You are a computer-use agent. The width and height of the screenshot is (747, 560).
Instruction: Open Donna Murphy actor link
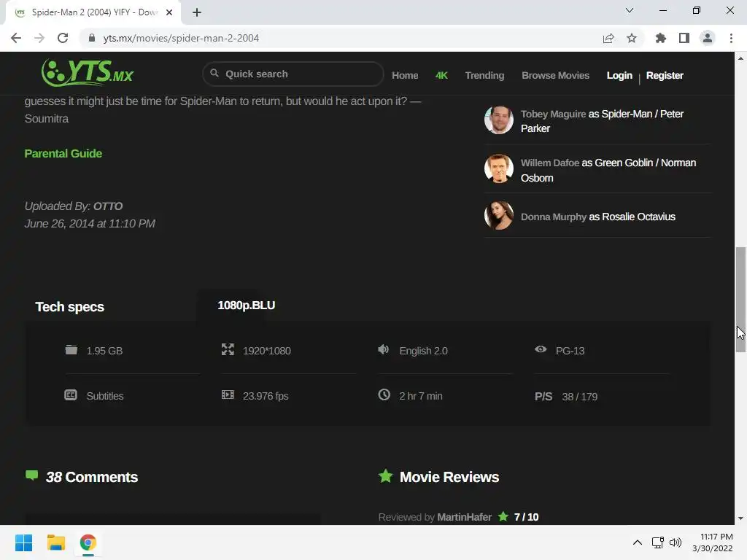point(554,217)
